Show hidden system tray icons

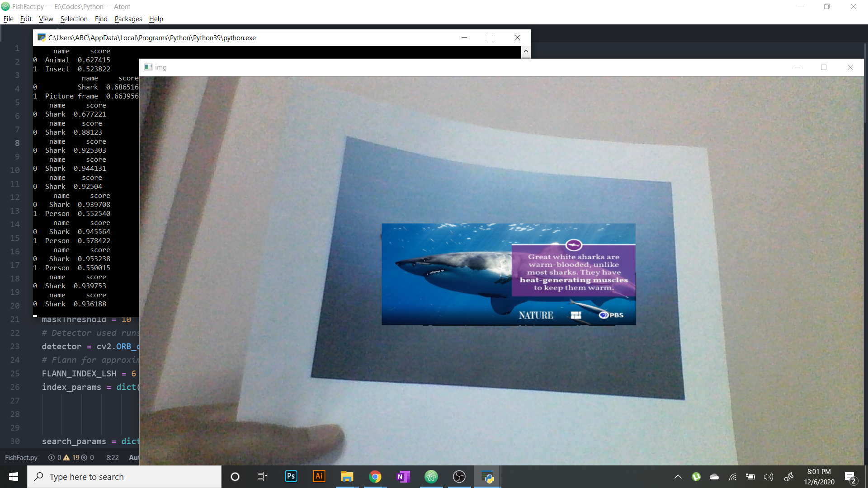[x=678, y=477]
